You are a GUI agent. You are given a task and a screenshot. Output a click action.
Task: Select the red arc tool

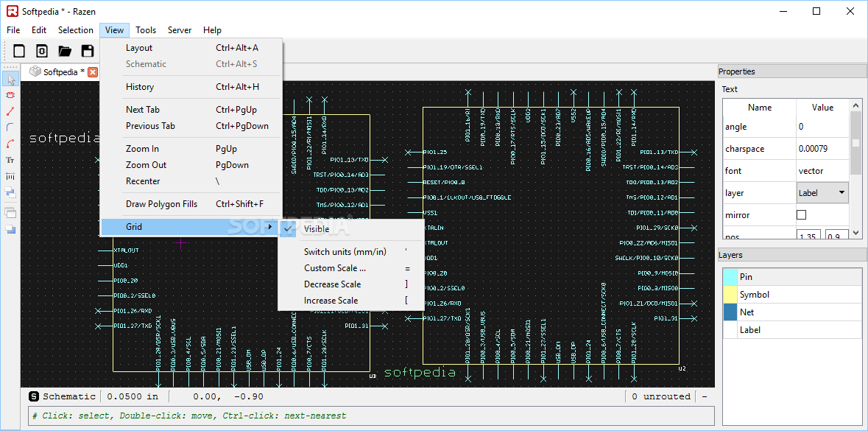tap(10, 144)
